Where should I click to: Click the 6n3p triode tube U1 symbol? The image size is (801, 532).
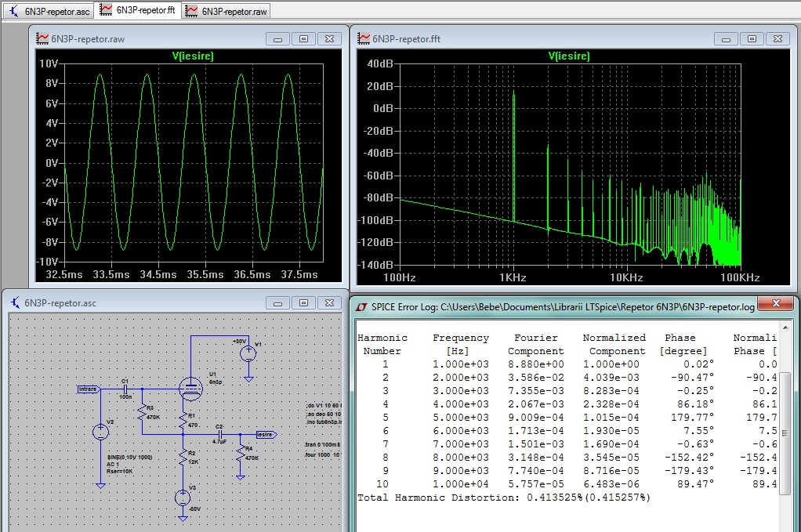tap(190, 389)
